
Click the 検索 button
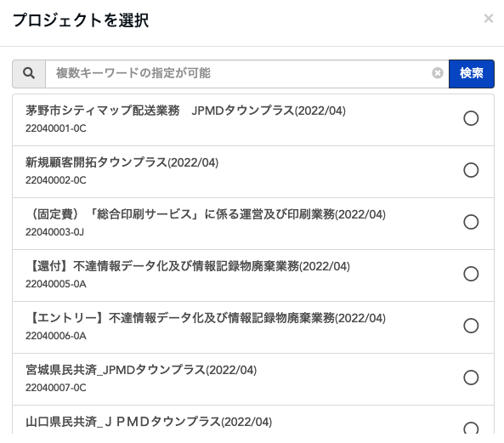pyautogui.click(x=472, y=74)
